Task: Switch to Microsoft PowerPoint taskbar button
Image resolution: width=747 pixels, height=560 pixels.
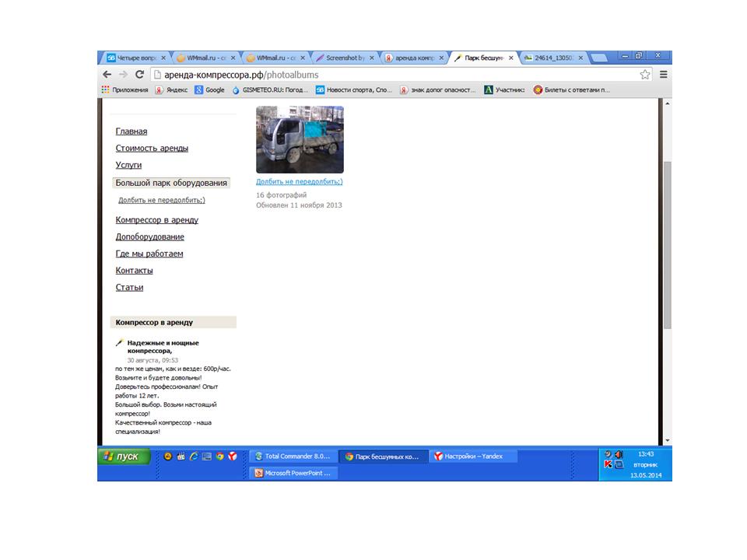Action: click(x=293, y=473)
